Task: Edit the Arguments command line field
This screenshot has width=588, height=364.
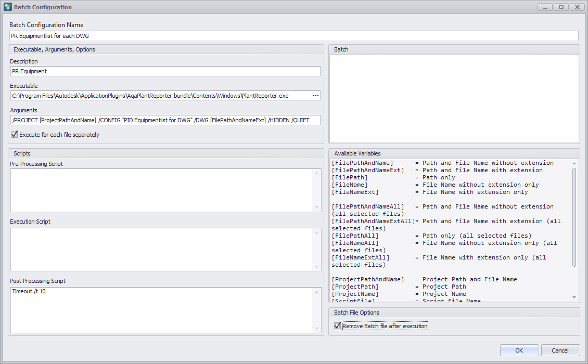Action: tap(165, 120)
